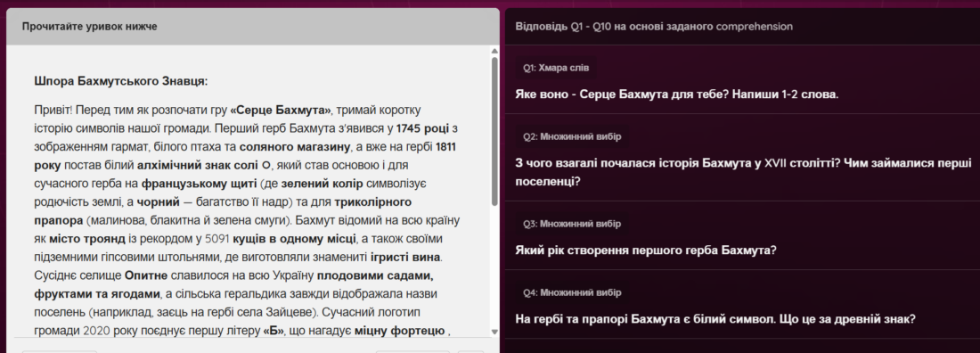Click the partially visible button at bottom-left of passage
980x353 pixels.
[x=60, y=351]
